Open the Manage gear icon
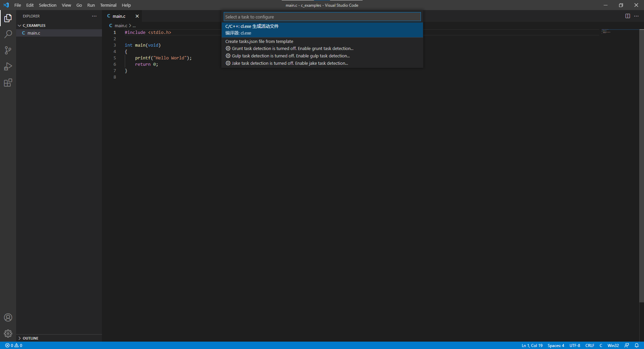This screenshot has width=644, height=349. (8, 334)
